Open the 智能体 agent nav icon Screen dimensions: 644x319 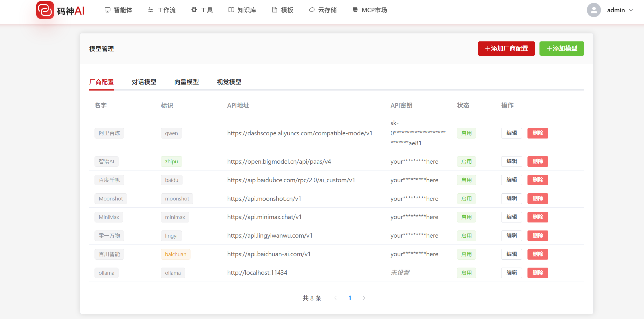107,10
